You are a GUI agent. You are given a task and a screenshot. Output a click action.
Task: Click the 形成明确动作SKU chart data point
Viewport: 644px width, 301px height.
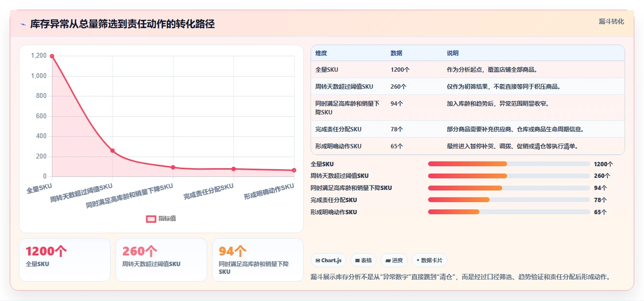(294, 170)
